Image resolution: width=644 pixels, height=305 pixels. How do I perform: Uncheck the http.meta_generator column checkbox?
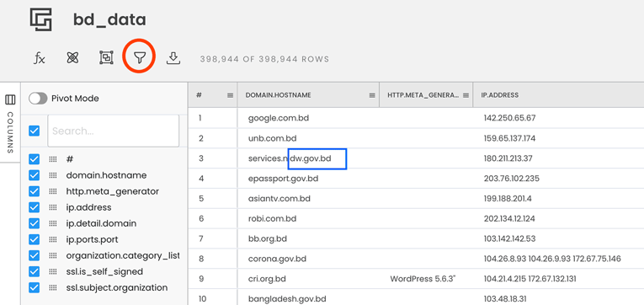[x=34, y=191]
